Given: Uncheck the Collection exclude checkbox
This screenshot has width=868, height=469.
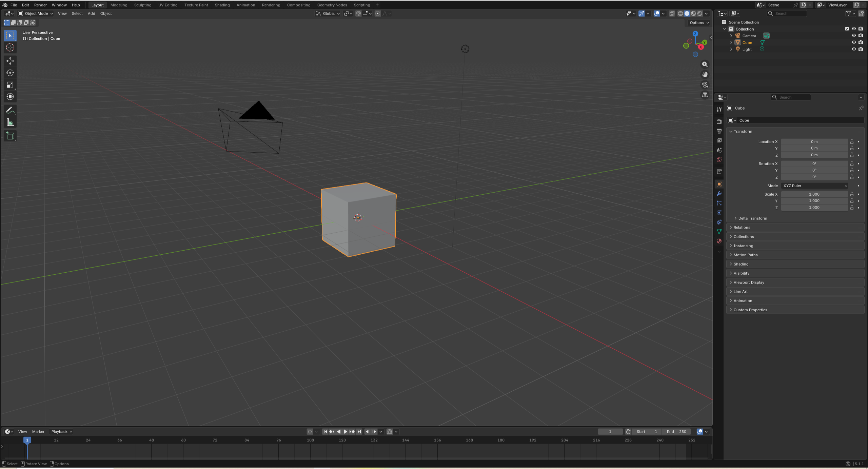Looking at the screenshot, I should click(x=847, y=29).
